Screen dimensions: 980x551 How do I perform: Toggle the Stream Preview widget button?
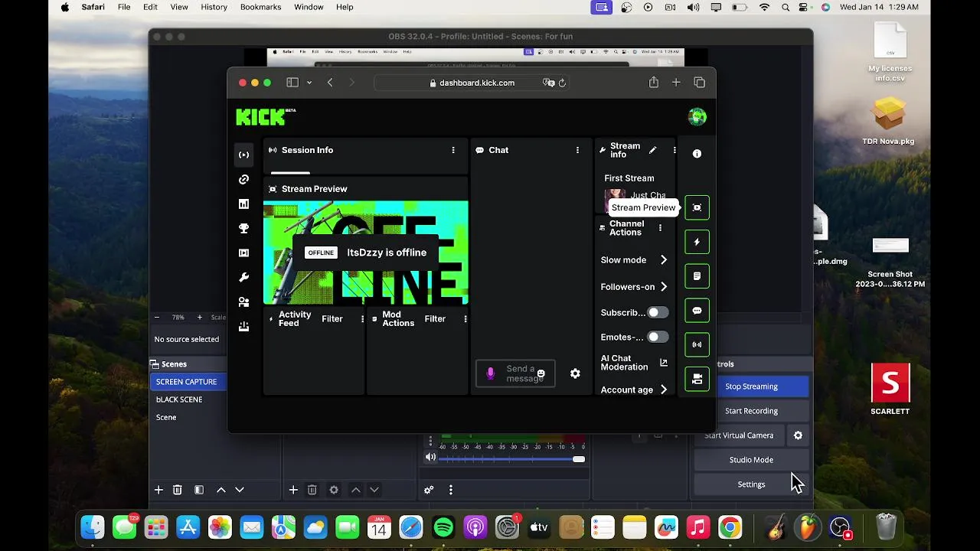coord(697,207)
